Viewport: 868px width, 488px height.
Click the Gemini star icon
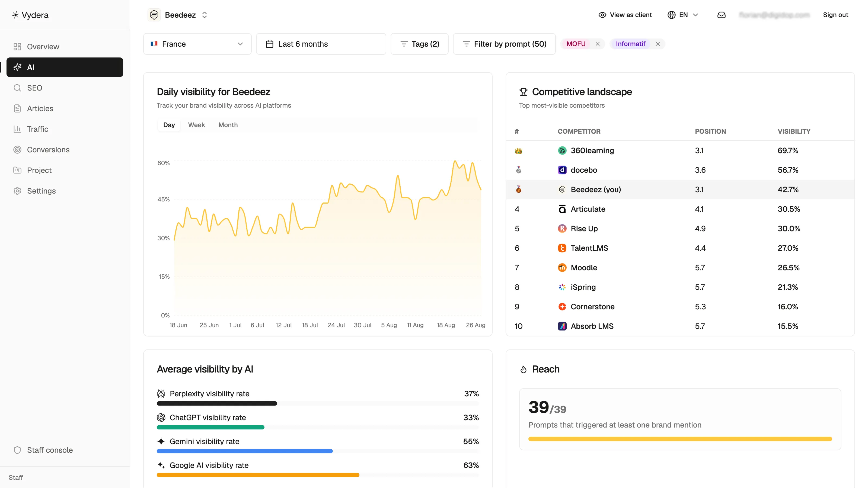[x=161, y=441]
